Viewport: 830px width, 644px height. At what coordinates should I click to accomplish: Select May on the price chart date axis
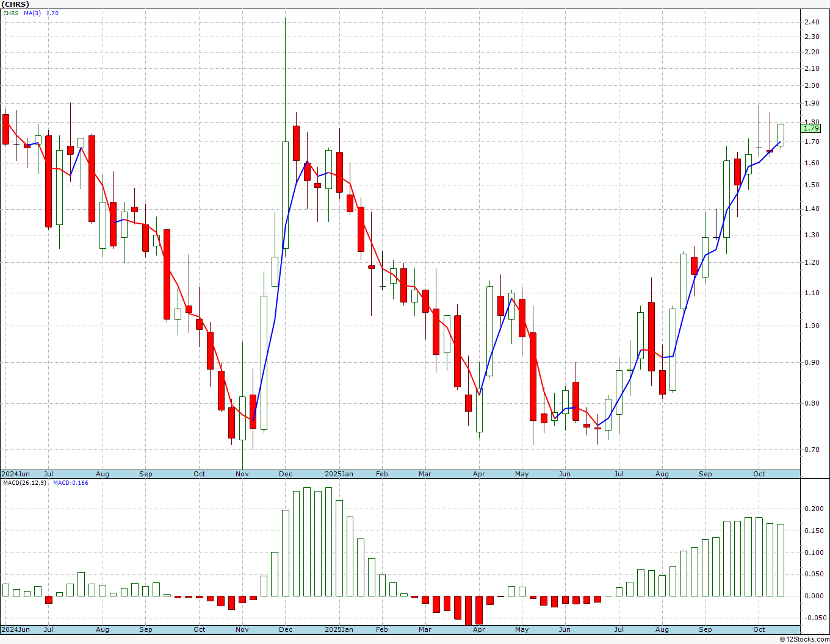click(x=522, y=474)
